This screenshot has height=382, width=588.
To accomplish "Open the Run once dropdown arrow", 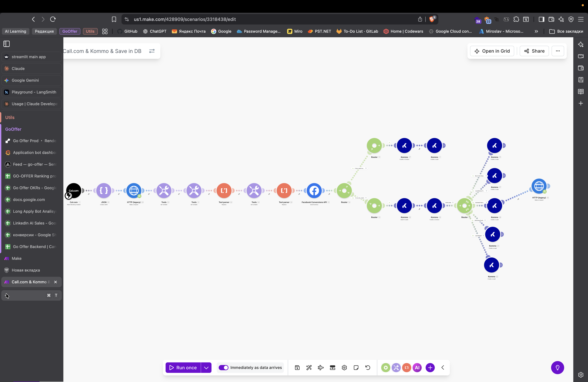I will (x=206, y=367).
